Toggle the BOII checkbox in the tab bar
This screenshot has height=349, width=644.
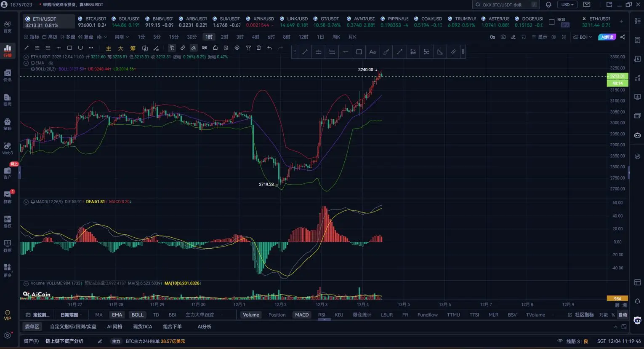point(551,22)
